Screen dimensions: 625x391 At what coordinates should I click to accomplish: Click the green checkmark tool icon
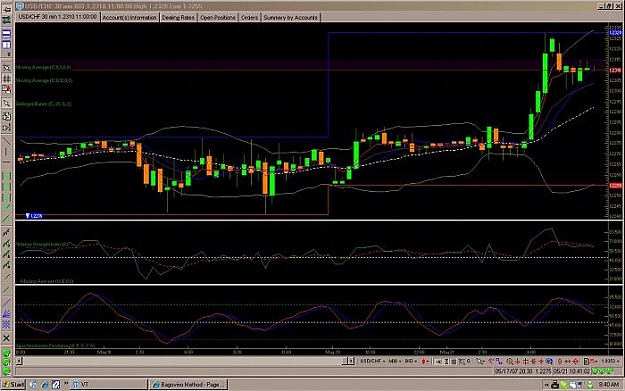coord(6,206)
